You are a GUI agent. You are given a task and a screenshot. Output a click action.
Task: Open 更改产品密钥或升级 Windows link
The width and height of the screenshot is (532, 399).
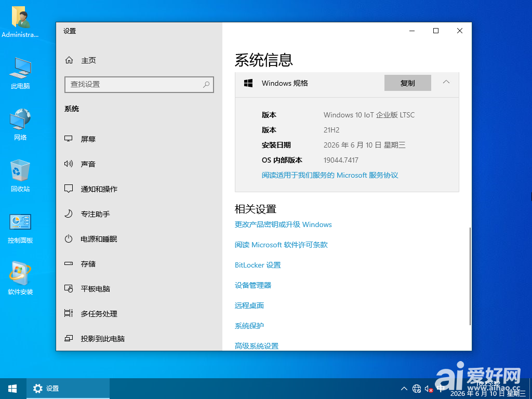coord(283,224)
